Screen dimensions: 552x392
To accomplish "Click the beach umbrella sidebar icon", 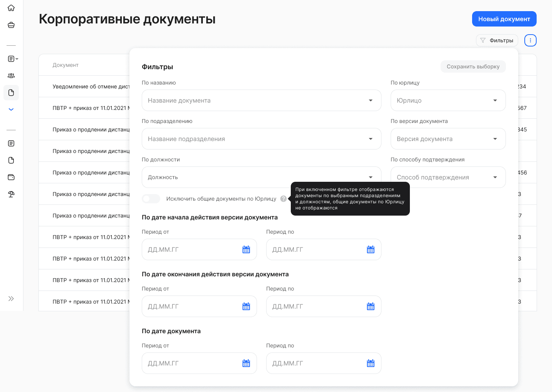I will point(11,194).
